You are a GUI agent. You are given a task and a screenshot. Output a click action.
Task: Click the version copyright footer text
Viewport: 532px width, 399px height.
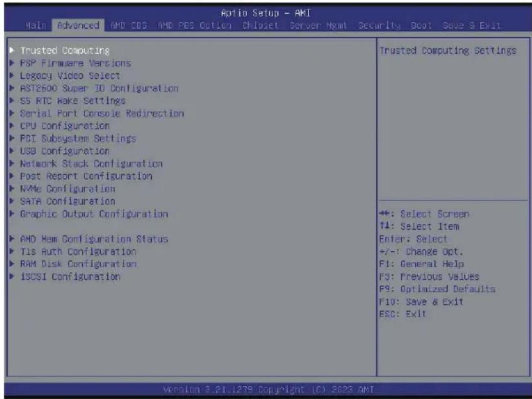coord(268,389)
